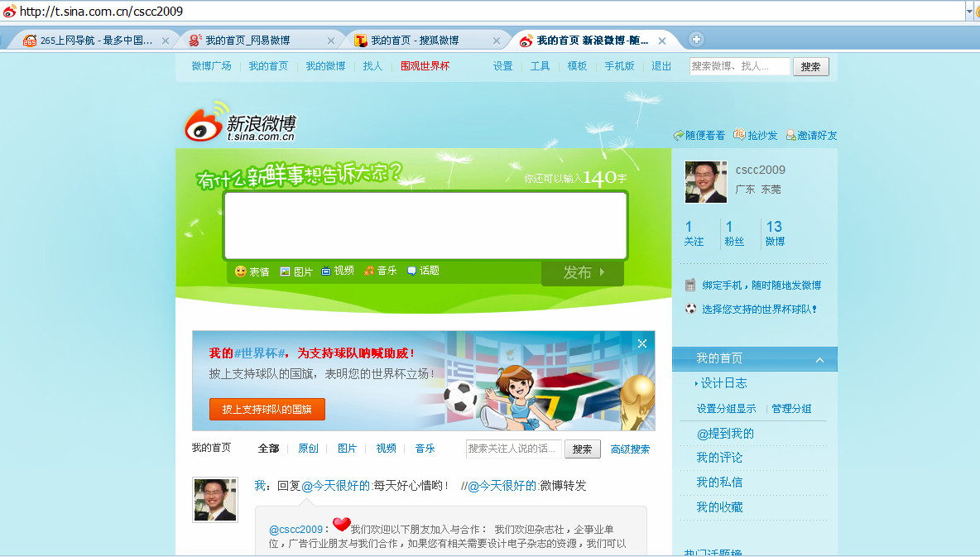Click the cscc2009 profile avatar in sidebar

coord(706,182)
